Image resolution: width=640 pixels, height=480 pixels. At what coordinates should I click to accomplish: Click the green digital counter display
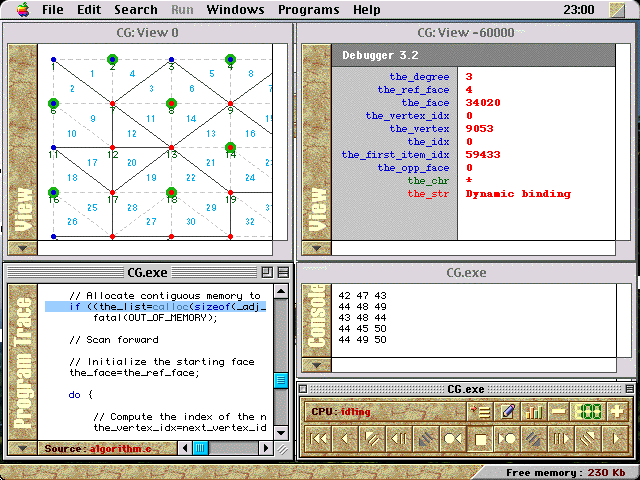click(x=588, y=411)
